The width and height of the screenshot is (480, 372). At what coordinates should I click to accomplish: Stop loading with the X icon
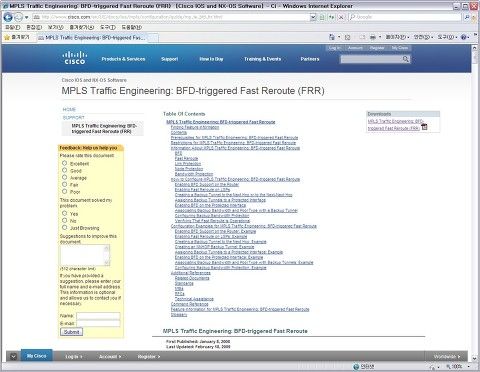click(x=341, y=17)
